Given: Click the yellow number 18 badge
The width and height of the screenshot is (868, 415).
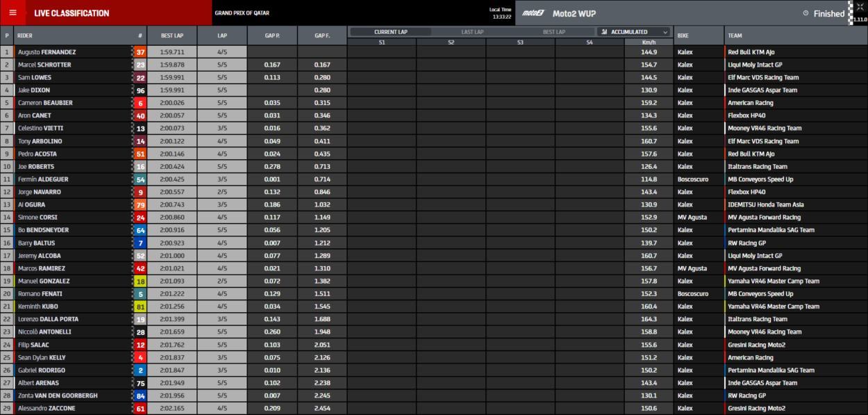Looking at the screenshot, I should click(140, 281).
